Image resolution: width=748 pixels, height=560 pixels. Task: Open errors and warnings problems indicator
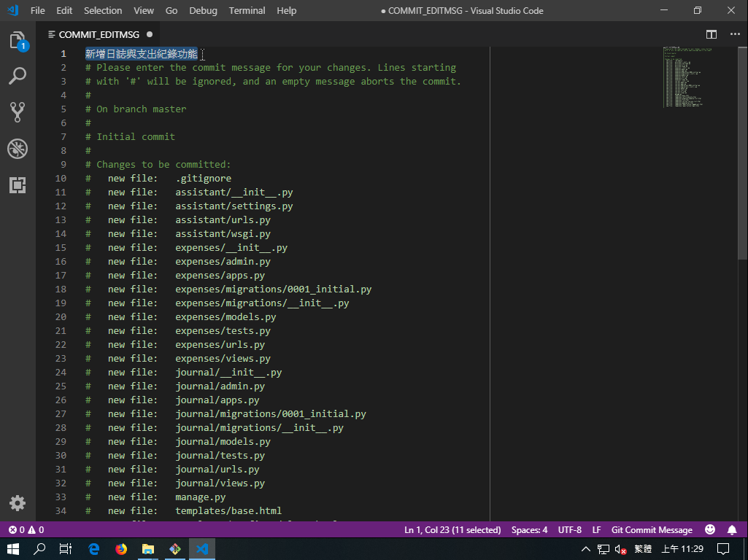pyautogui.click(x=26, y=530)
